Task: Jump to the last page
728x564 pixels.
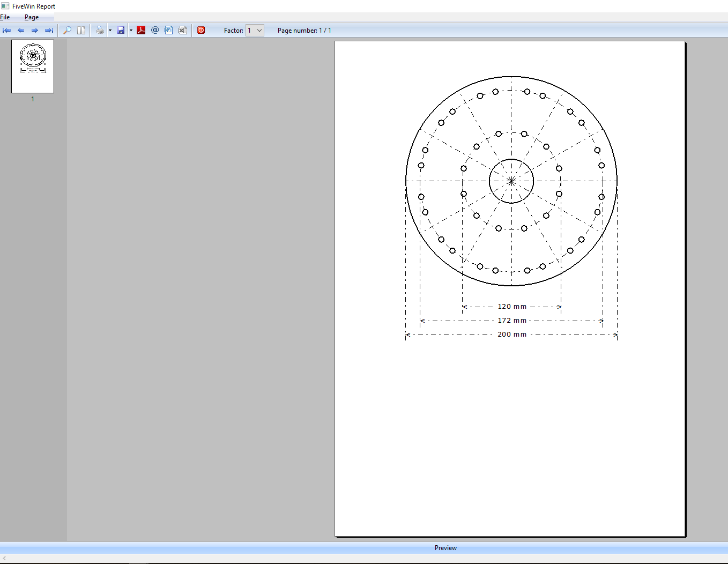Action: tap(49, 31)
